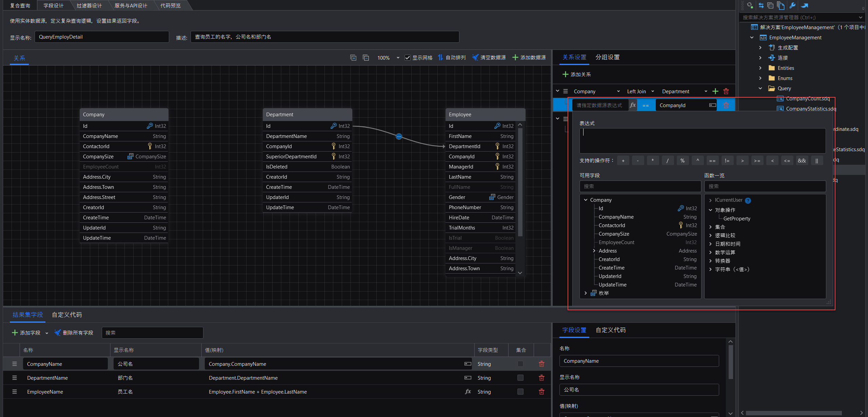Click the 可用字段 search box

tap(640, 186)
